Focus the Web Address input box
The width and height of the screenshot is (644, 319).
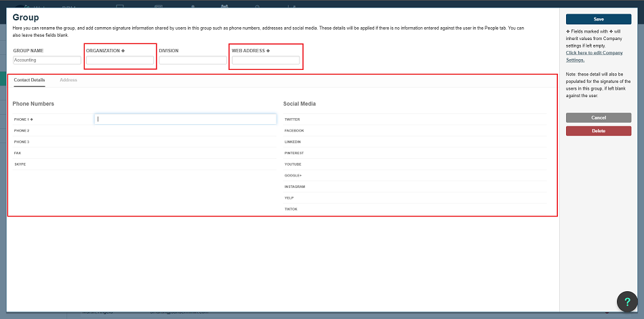pyautogui.click(x=266, y=60)
